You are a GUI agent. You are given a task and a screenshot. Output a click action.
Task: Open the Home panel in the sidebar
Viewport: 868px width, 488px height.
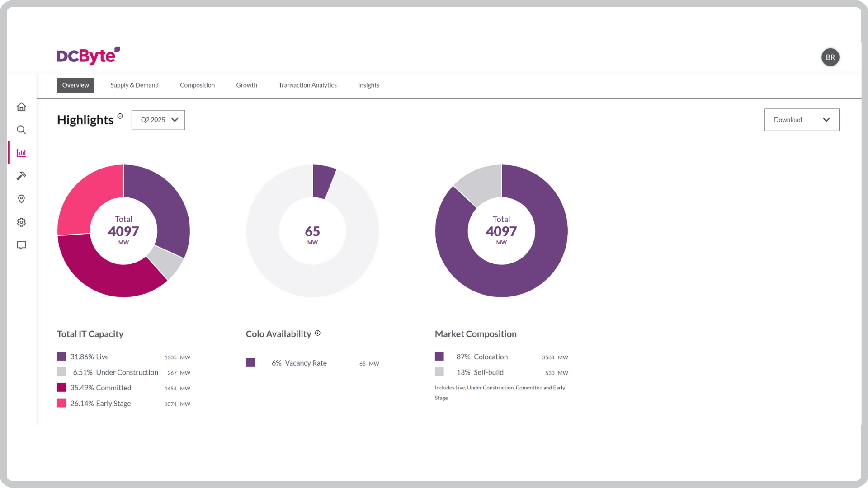[21, 107]
